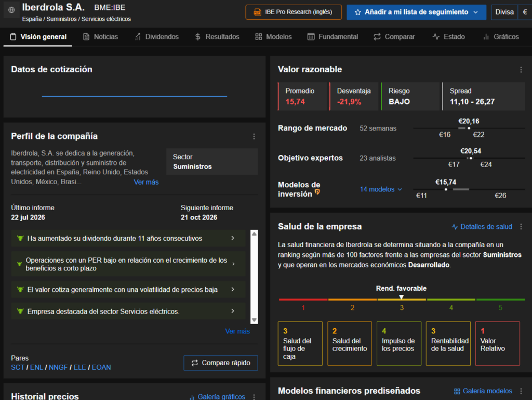The height and width of the screenshot is (400, 532).
Task: Click IBE Pro Research (inglés) button
Action: click(x=294, y=12)
